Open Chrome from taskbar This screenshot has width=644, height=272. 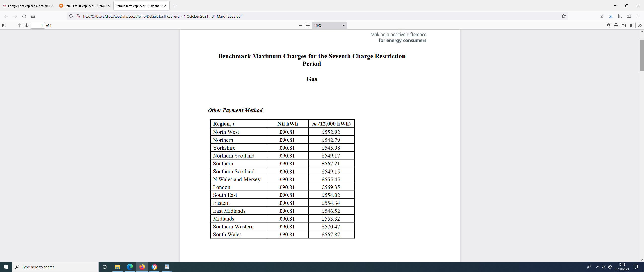(x=154, y=267)
